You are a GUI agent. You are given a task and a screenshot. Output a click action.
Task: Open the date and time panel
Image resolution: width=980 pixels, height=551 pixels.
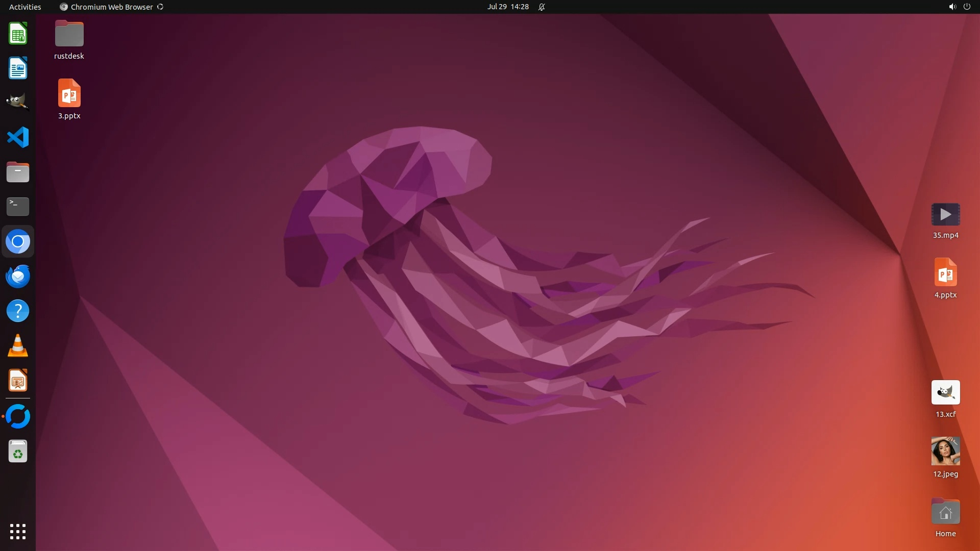pos(507,7)
